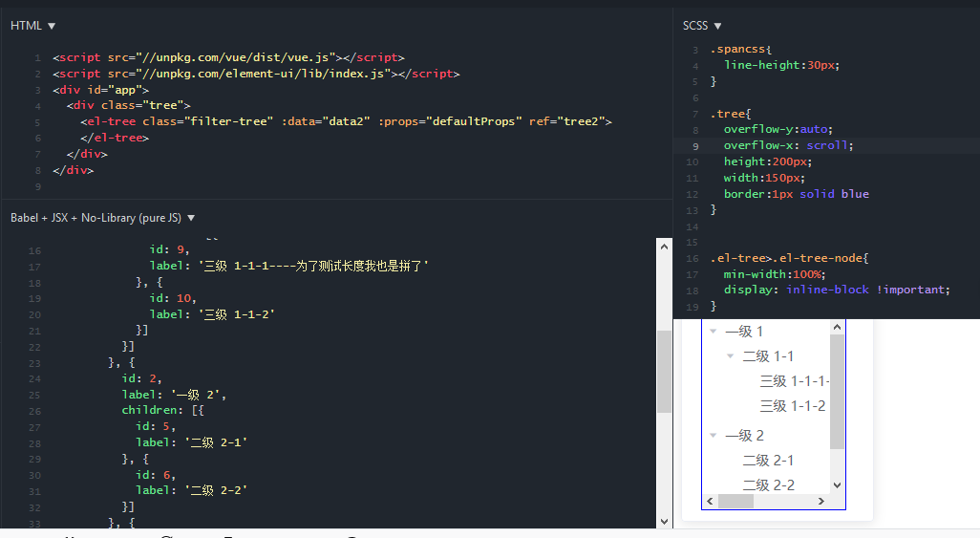
Task: Click the tree horizontal scroll-right arrow
Action: (821, 501)
